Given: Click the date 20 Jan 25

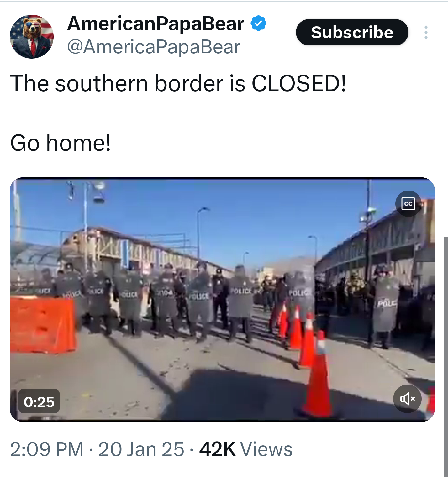Looking at the screenshot, I should [141, 449].
